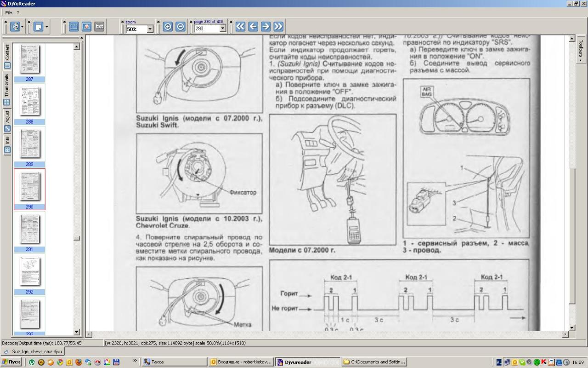Open the zoom percentage dropdown
The height and width of the screenshot is (368, 588).
coord(150,29)
